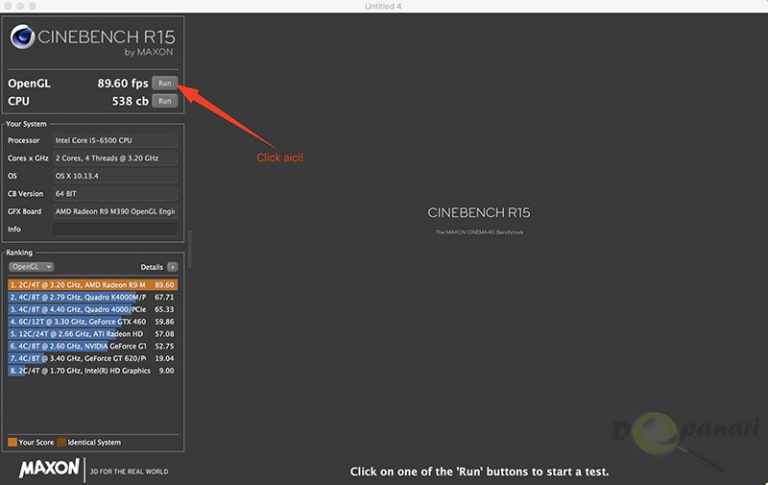This screenshot has width=768, height=485.
Task: Click the brown Identical System legend swatch
Action: [x=60, y=442]
